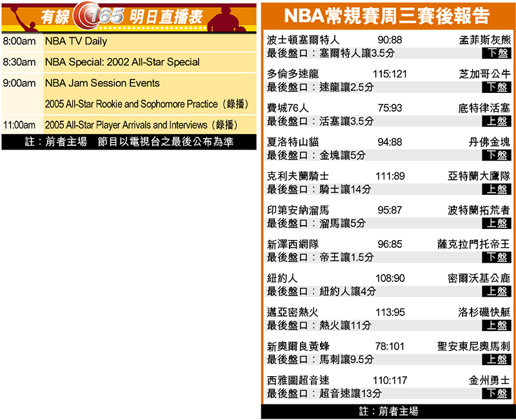Viewport: 516px width, 420px height.
Task: Select the 8:00am NBA TV Daily listing
Action: pos(129,41)
